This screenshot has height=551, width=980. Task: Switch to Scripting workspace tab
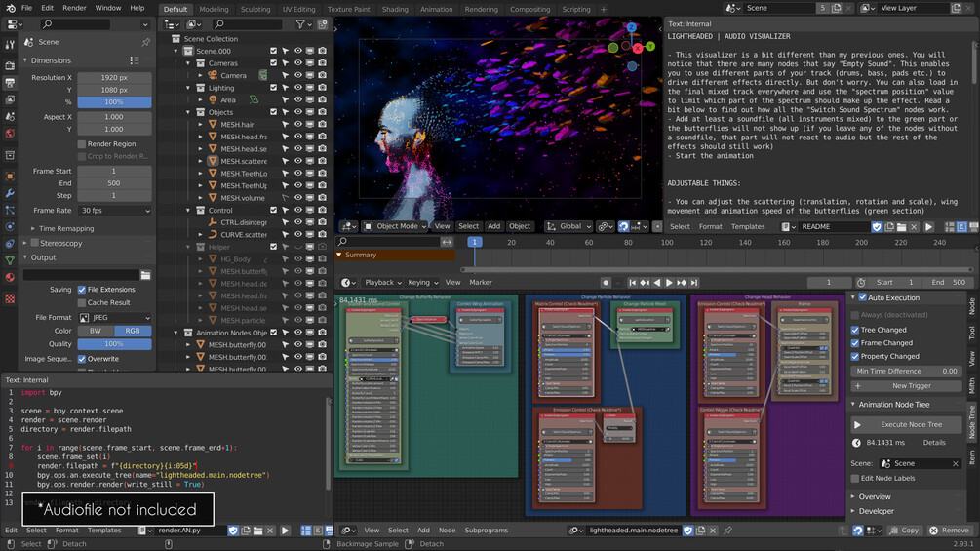(x=575, y=10)
